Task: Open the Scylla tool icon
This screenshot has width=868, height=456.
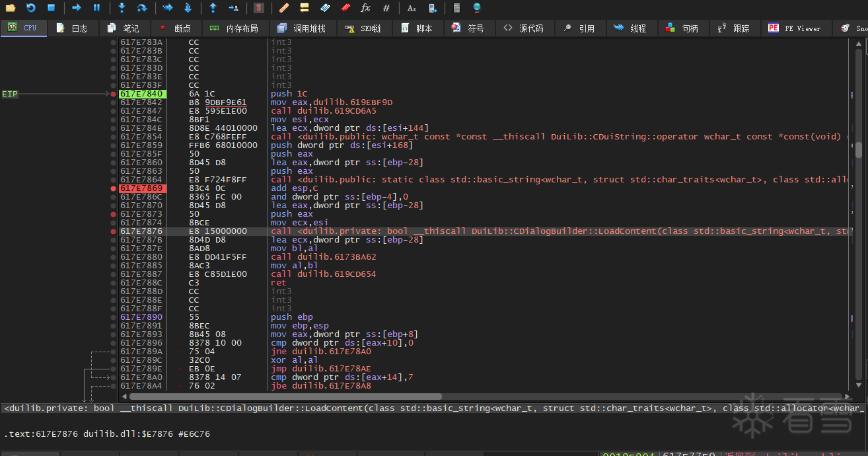Action: [259, 8]
